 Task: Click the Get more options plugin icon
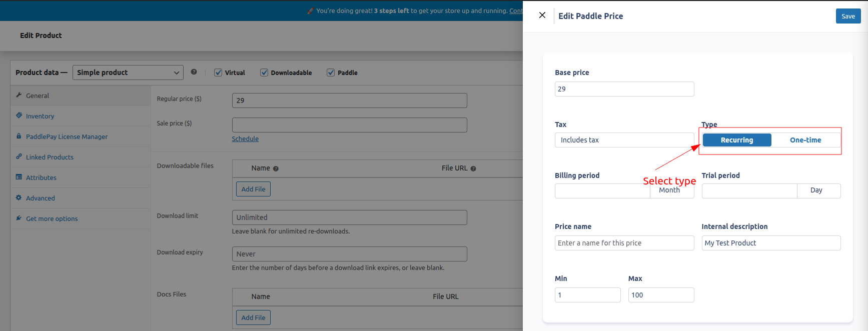tap(19, 218)
